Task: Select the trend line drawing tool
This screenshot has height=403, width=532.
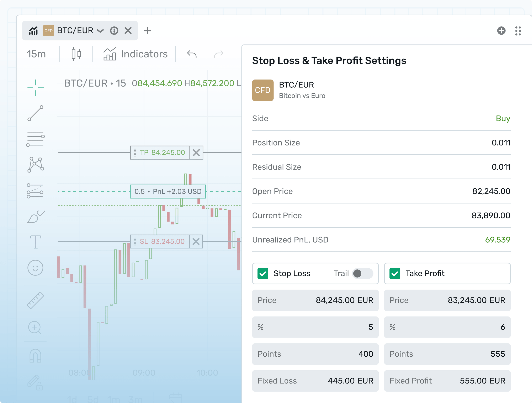Action: click(36, 113)
